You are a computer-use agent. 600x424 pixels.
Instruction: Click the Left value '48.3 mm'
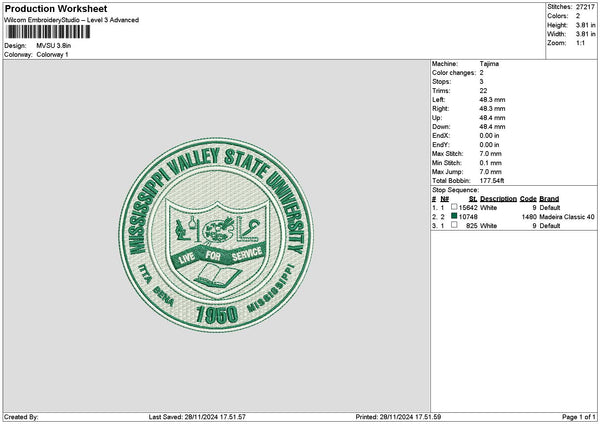point(492,100)
